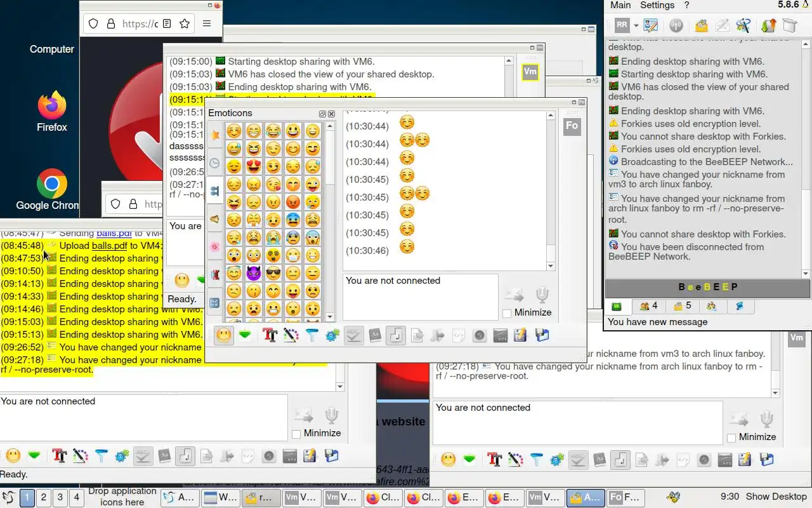Open font chooser (TT) in bottom-left chat toolbar
The width and height of the screenshot is (812, 508).
point(60,455)
